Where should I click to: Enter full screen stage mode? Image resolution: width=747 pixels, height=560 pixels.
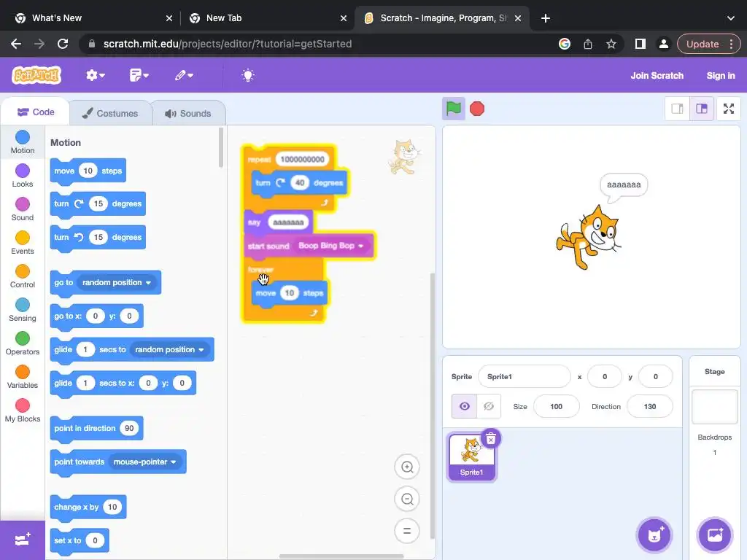729,109
